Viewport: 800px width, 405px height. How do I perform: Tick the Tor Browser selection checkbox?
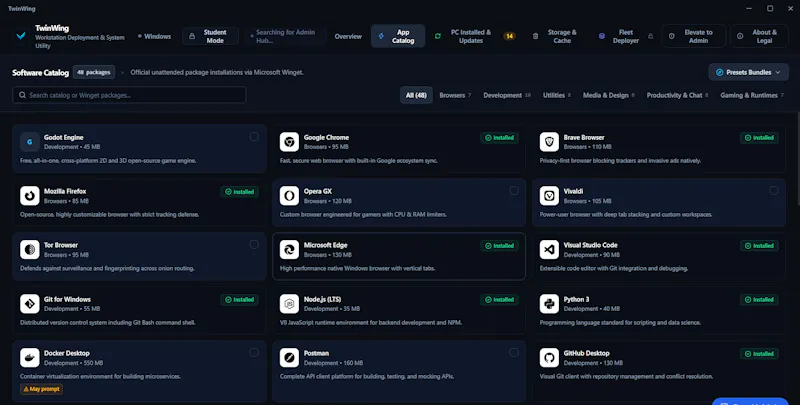coord(254,245)
